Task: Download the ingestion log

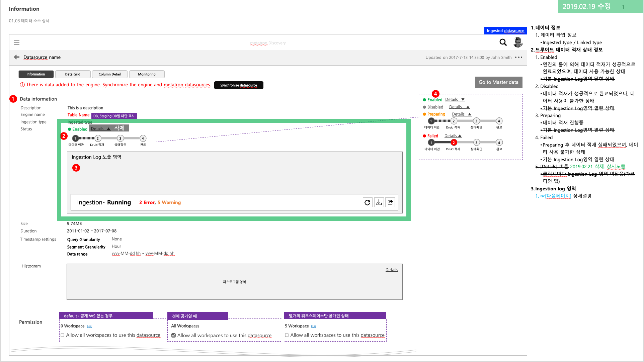Action: click(379, 202)
